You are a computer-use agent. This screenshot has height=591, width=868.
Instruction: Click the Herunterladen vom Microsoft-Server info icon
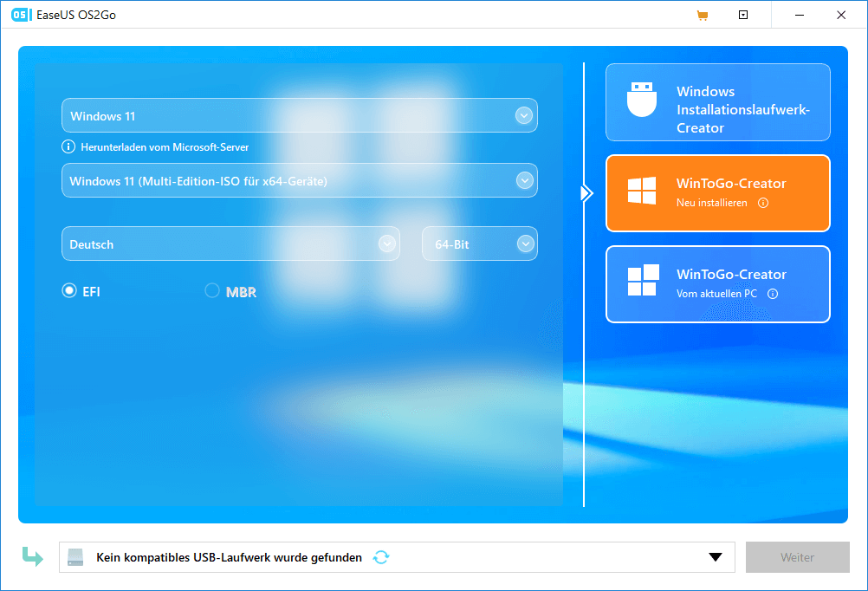click(x=68, y=146)
